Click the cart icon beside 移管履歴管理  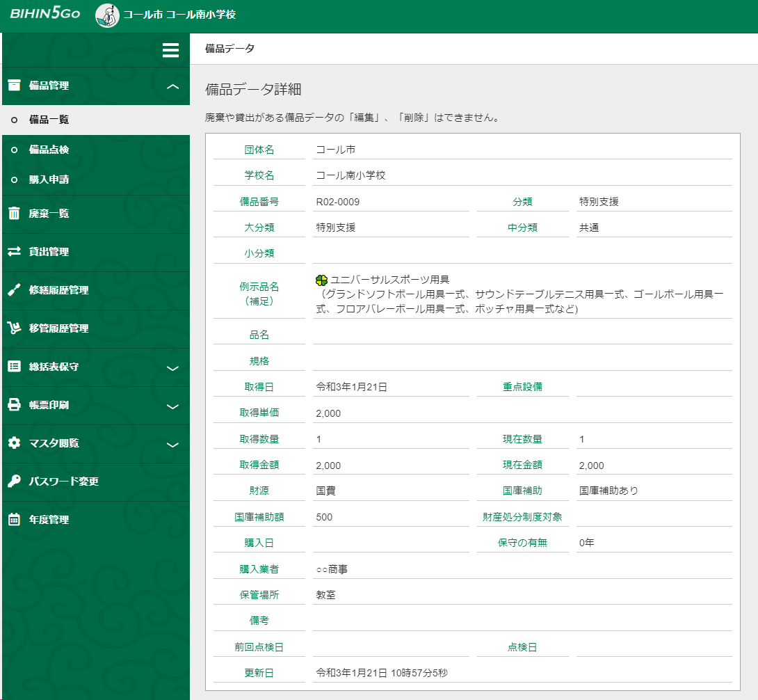pyautogui.click(x=14, y=328)
